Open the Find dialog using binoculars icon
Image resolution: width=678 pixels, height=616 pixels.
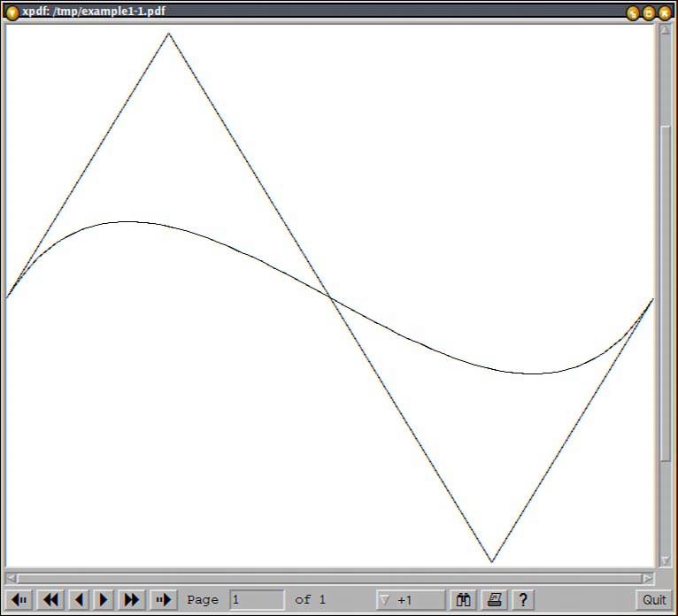pyautogui.click(x=463, y=599)
